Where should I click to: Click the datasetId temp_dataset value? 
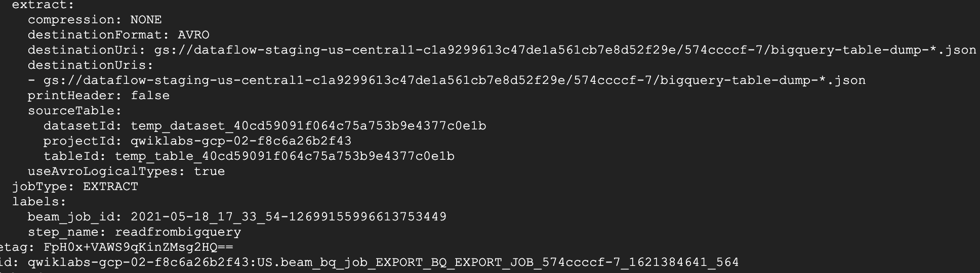coord(308,126)
